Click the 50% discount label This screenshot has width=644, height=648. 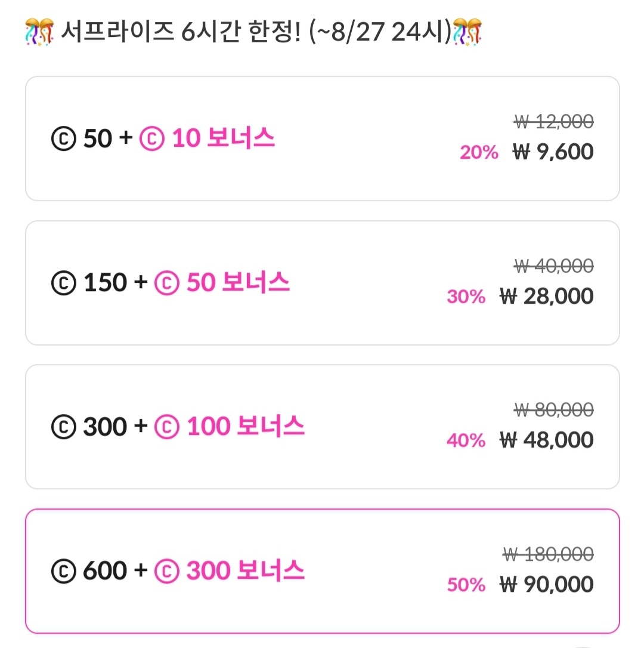pyautogui.click(x=466, y=585)
